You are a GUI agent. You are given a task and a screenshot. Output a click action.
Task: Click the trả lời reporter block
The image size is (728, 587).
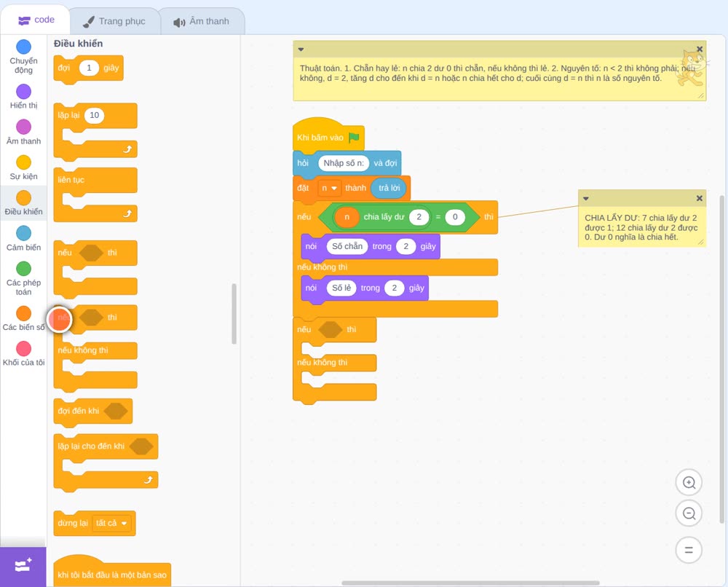point(389,188)
